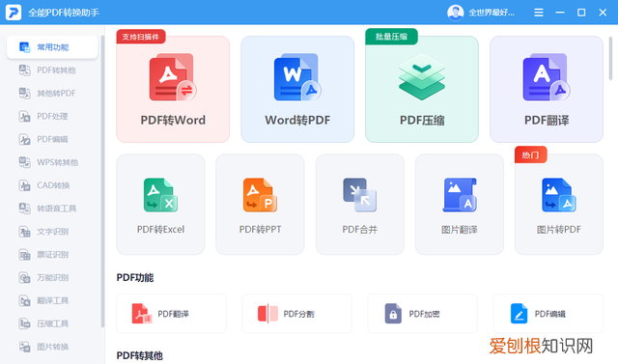The width and height of the screenshot is (618, 364).
Task: Open 图片转换 in the sidebar
Action: coord(52,347)
